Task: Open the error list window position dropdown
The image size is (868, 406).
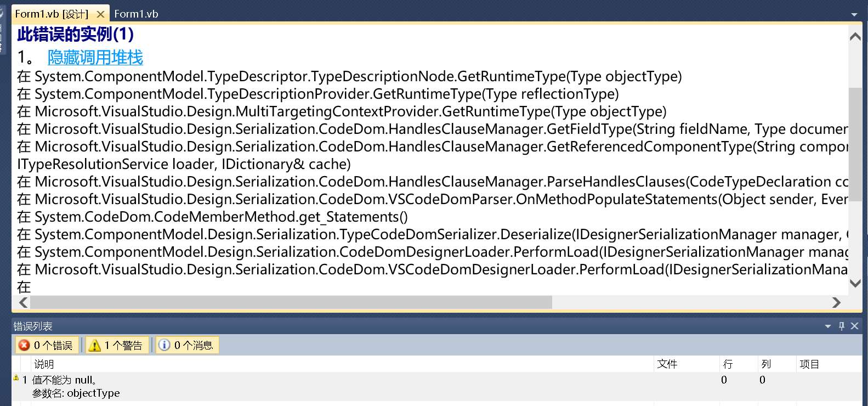Action: [828, 326]
